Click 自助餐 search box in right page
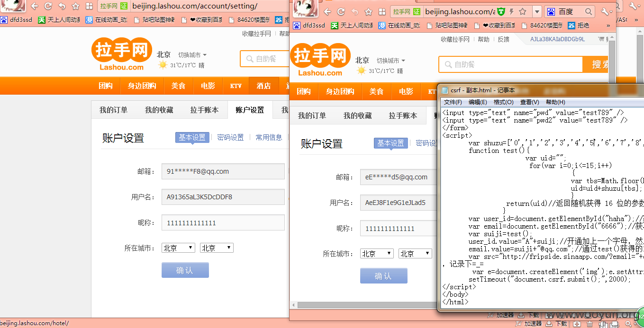 click(x=511, y=64)
